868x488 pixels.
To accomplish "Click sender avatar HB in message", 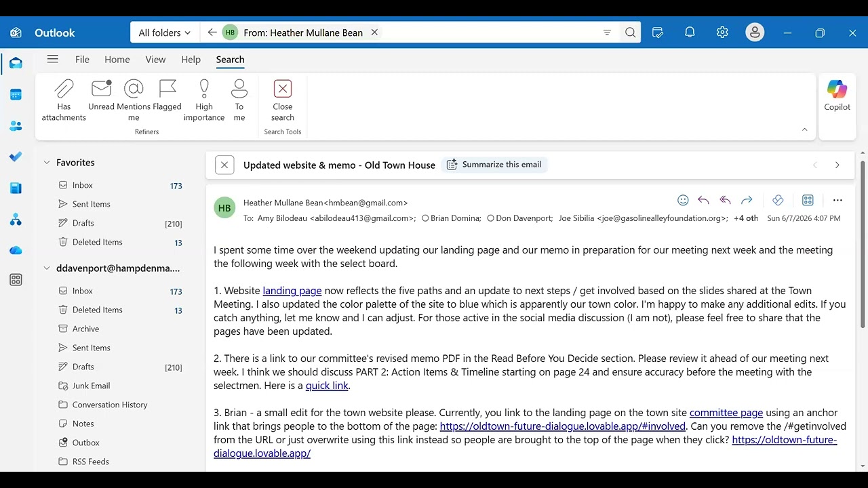I will (x=224, y=208).
